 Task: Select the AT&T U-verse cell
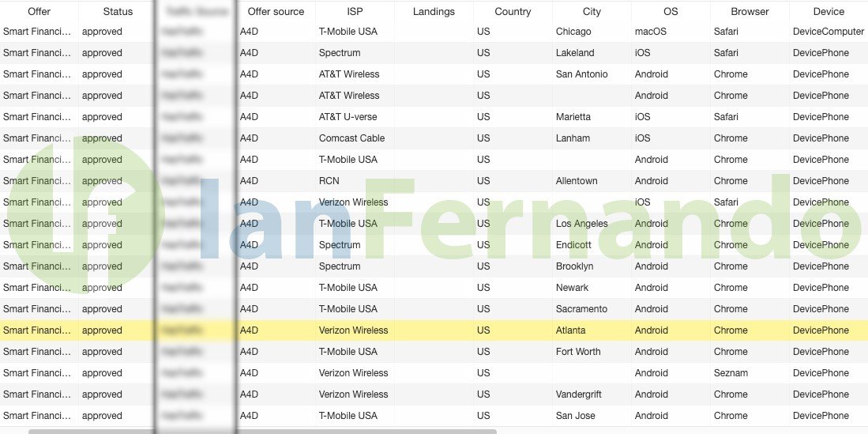coord(348,117)
